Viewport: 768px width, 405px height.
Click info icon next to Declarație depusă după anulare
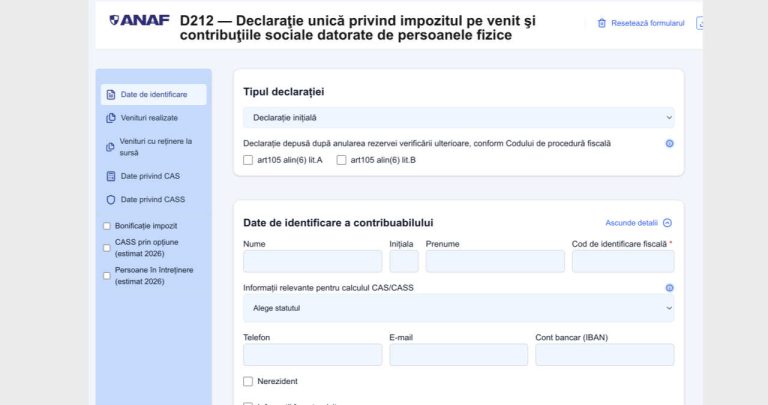pos(669,143)
